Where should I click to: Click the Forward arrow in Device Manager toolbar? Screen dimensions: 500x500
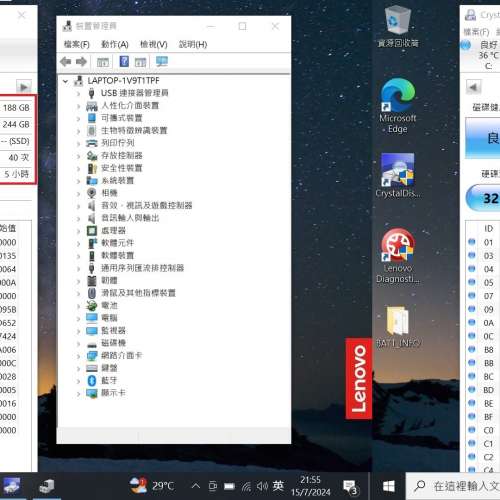pos(81,62)
